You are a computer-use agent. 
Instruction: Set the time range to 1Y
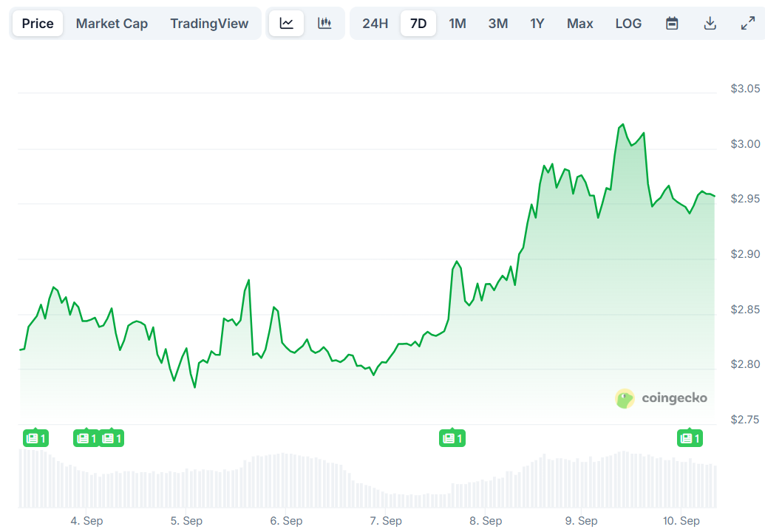coord(537,24)
